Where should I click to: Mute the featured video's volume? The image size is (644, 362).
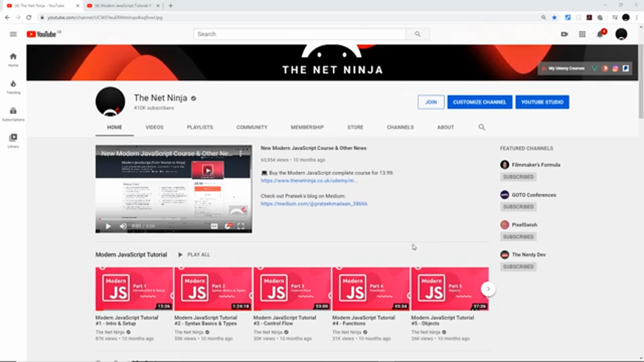pos(123,226)
